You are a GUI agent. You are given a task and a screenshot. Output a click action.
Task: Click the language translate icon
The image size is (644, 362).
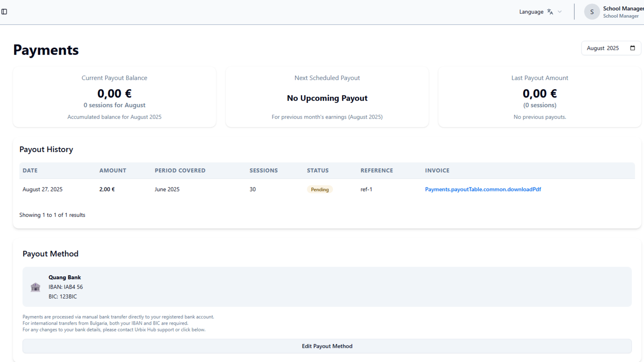pyautogui.click(x=550, y=12)
